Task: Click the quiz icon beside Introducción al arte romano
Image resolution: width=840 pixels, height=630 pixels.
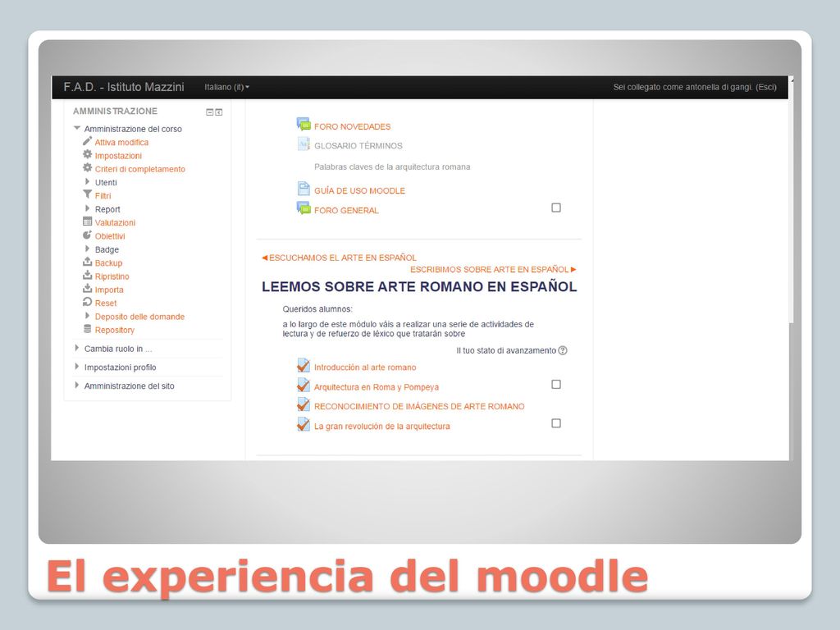Action: pos(304,365)
